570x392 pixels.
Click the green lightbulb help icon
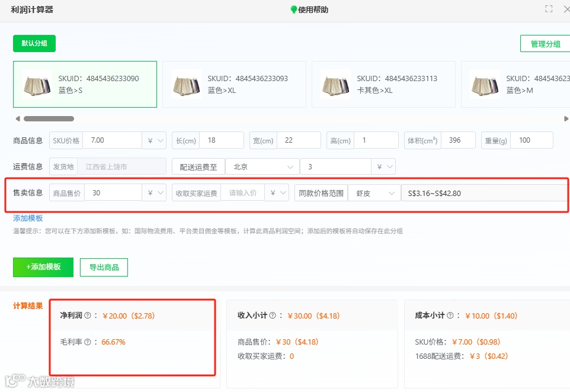[294, 10]
